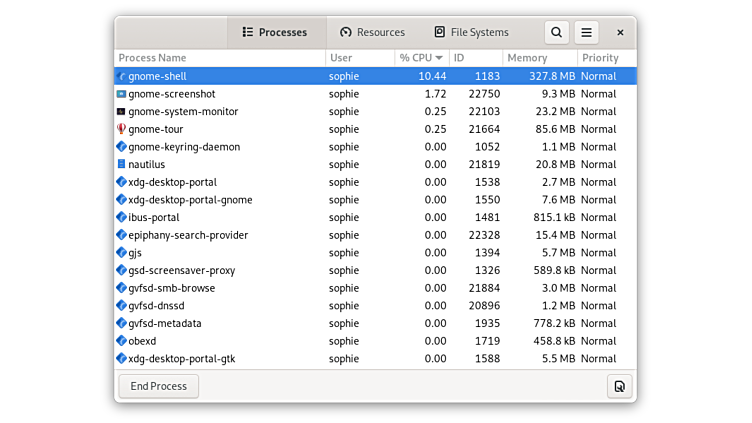Sort by Priority column header

click(x=604, y=58)
